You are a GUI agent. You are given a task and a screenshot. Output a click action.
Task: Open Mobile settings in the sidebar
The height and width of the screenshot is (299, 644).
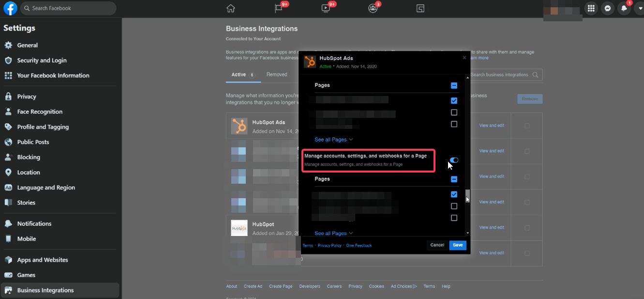(60, 238)
